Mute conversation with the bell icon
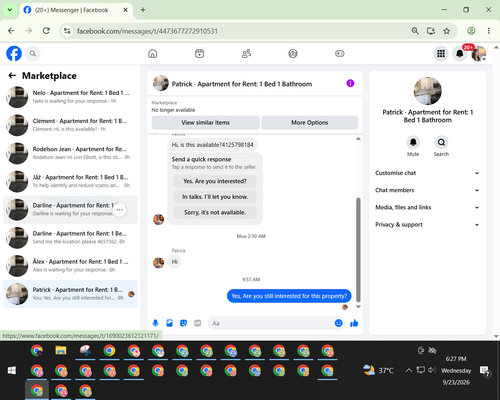 coord(413,142)
